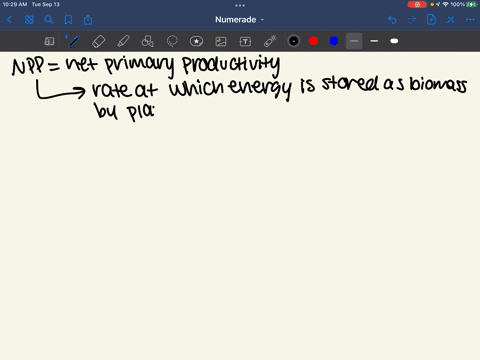Viewport: 480px width, 360px height.
Task: Tap the handwritten word "biomass"
Action: [x=438, y=84]
